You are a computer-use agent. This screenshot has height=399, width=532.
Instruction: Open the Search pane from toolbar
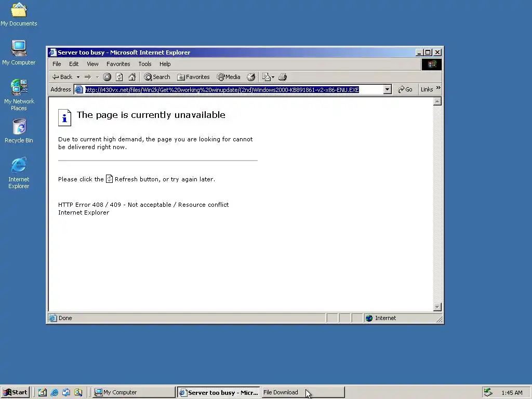point(157,77)
